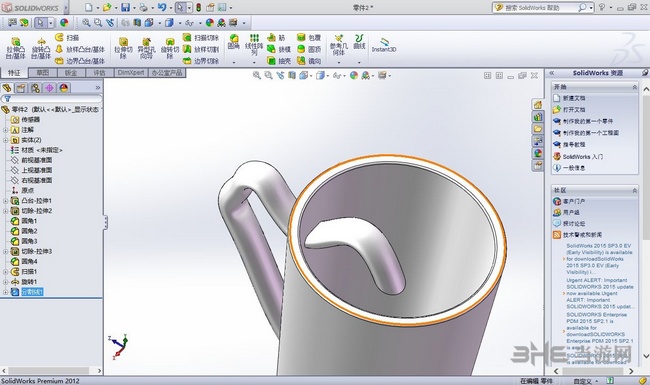The image size is (650, 385).
Task: Click the Print icon in title toolbar
Action: pyautogui.click(x=143, y=7)
